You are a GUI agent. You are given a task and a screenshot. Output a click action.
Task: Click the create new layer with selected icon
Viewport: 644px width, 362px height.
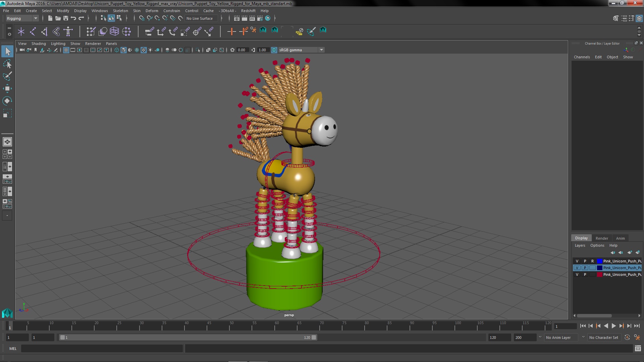point(638,252)
